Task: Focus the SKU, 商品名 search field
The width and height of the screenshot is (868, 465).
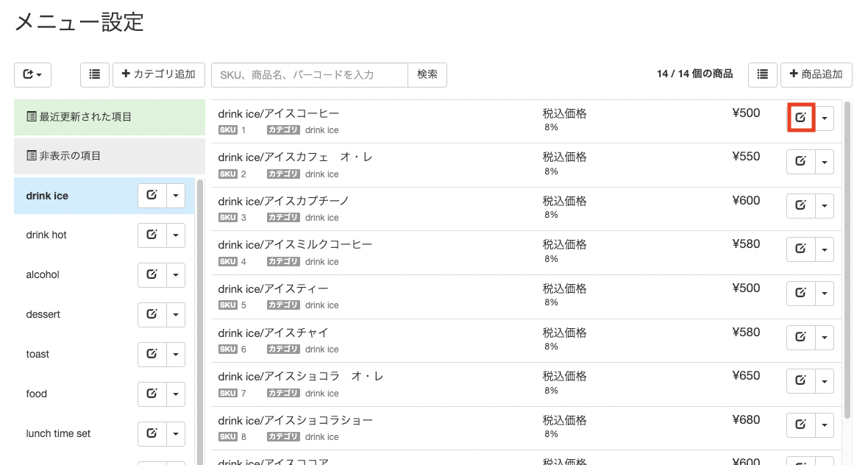Action: [309, 74]
